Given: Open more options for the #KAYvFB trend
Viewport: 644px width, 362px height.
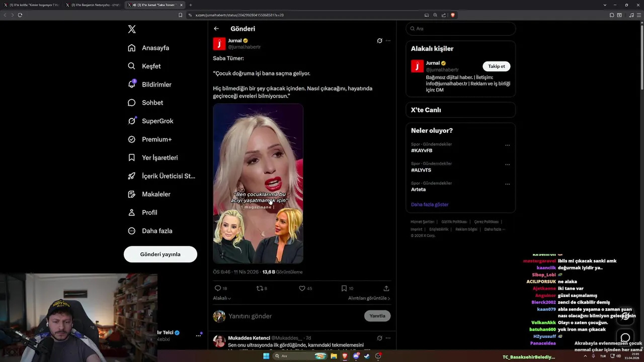Looking at the screenshot, I should [507, 145].
